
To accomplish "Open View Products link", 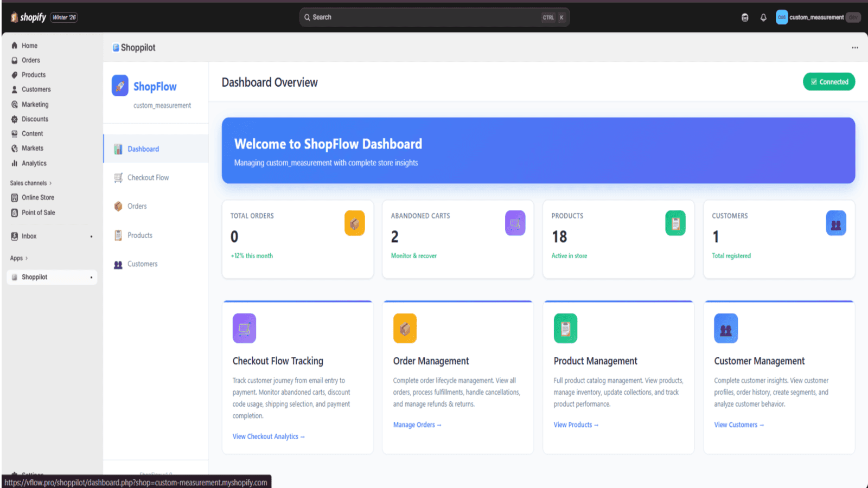I will 576,425.
